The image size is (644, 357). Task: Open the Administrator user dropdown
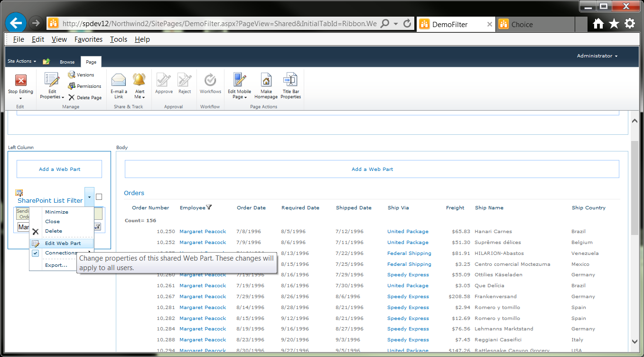tap(597, 56)
